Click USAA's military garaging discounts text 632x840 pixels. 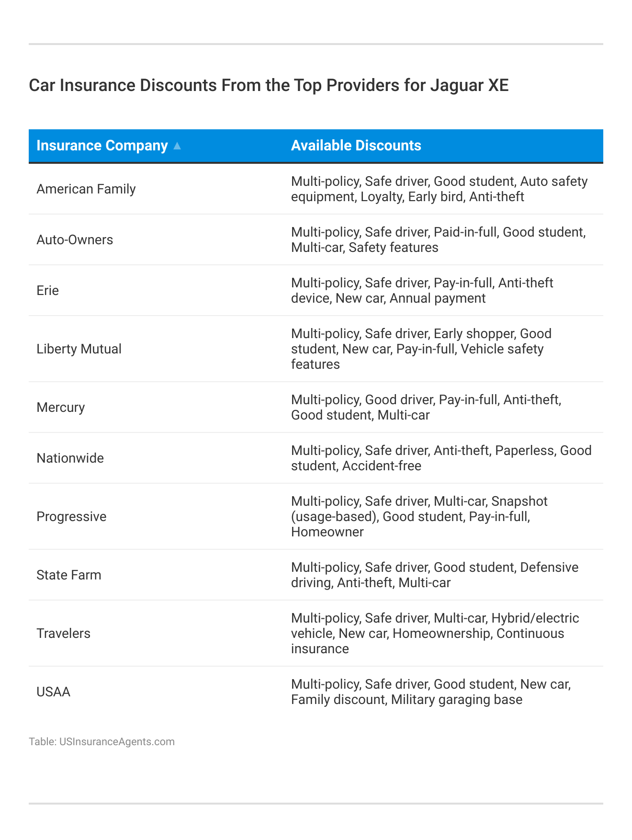(430, 692)
